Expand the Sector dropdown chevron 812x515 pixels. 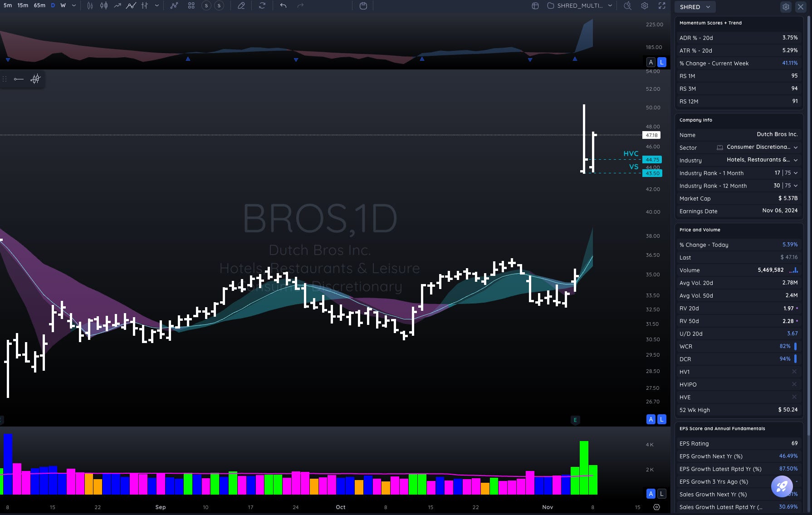point(796,147)
